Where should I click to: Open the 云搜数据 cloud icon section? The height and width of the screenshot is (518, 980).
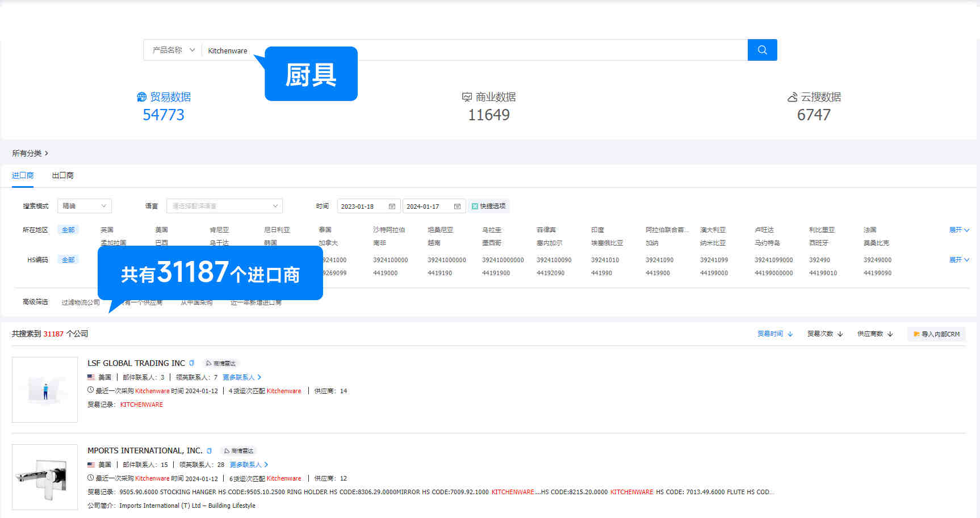point(793,97)
